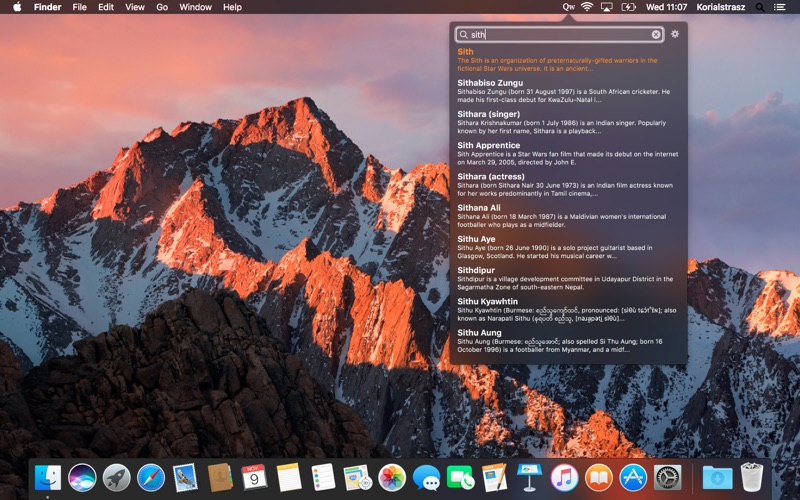Open Spotlight search in the menu bar

point(760,7)
